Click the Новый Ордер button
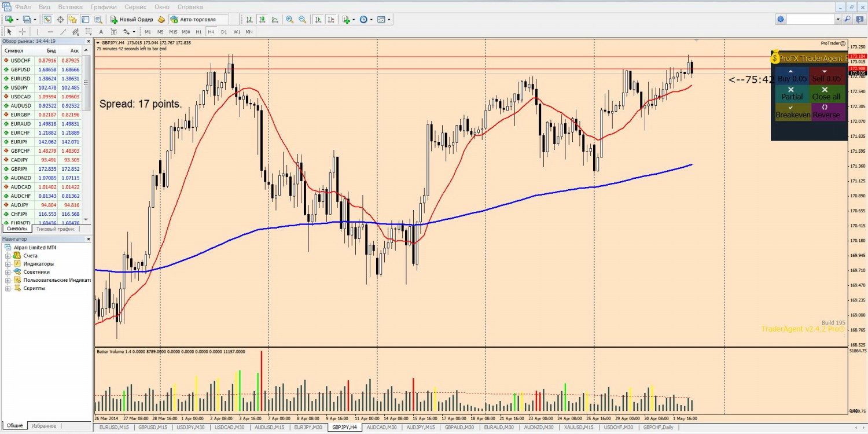This screenshot has width=868, height=434. tap(132, 19)
